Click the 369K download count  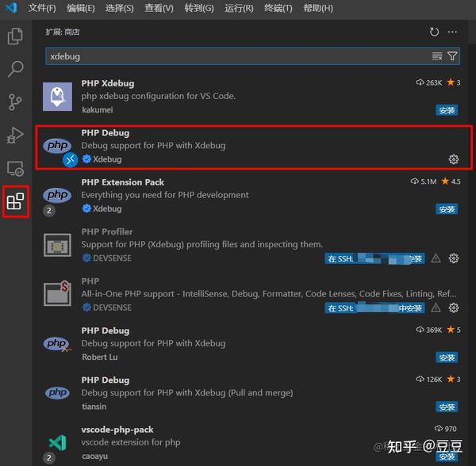coord(428,330)
